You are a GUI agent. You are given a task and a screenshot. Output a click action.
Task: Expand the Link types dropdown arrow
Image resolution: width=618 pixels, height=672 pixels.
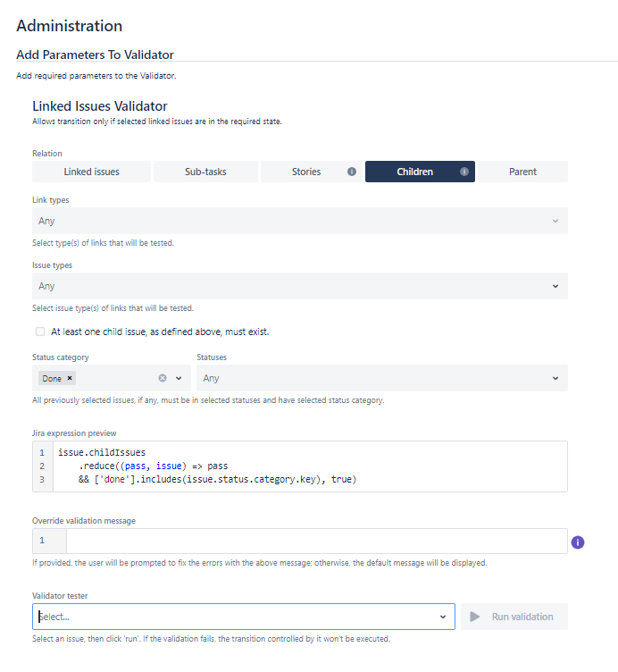[555, 221]
